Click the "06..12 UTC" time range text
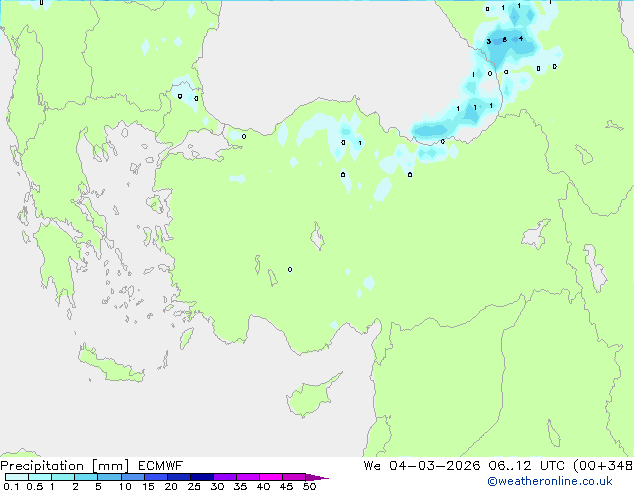The height and width of the screenshot is (490, 634). 526,466
